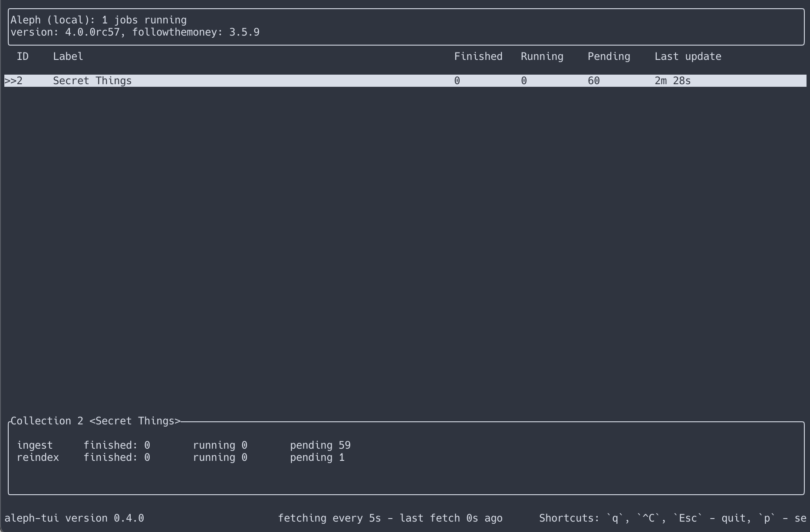The height and width of the screenshot is (532, 810).
Task: Click the '>>2' ID cell
Action: 13,81
